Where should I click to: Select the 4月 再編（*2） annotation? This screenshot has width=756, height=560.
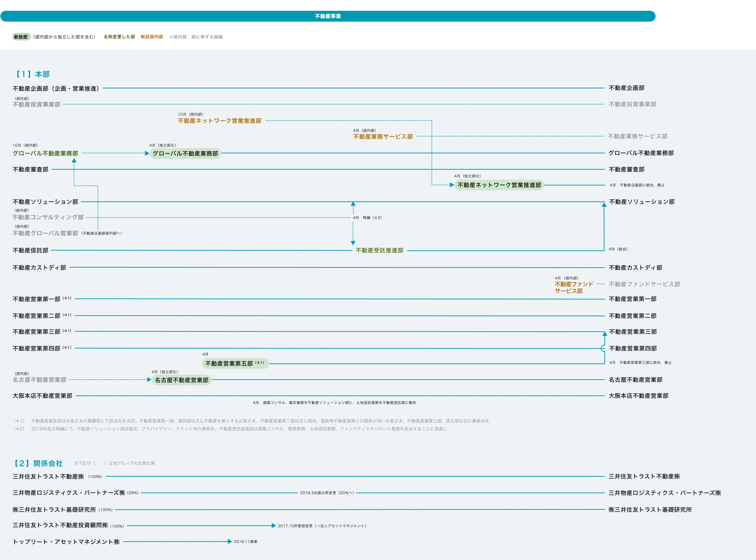pos(368,218)
